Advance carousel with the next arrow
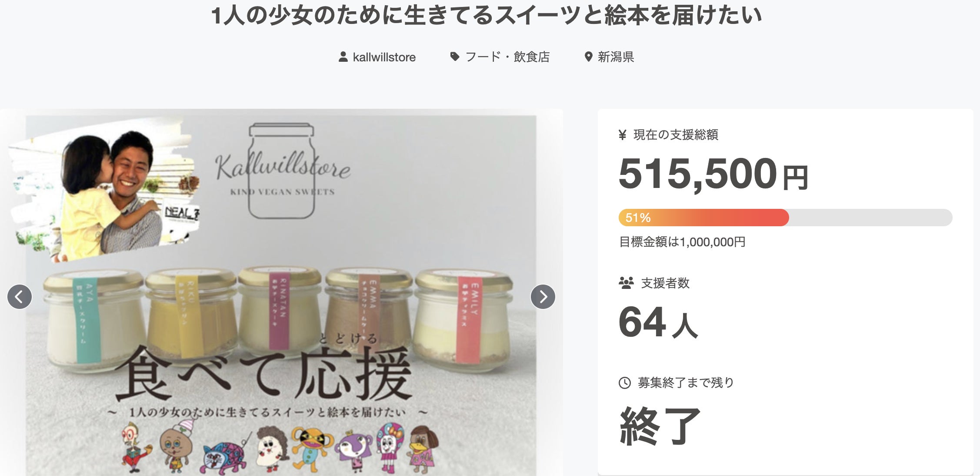Image resolution: width=980 pixels, height=476 pixels. click(543, 297)
